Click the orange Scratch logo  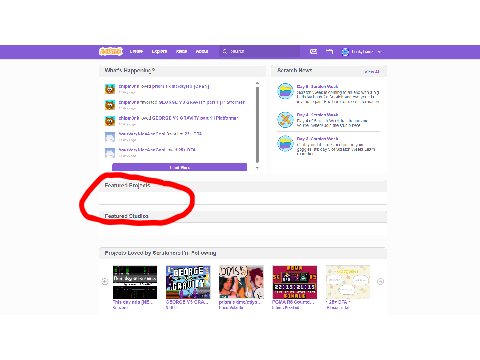tap(111, 51)
